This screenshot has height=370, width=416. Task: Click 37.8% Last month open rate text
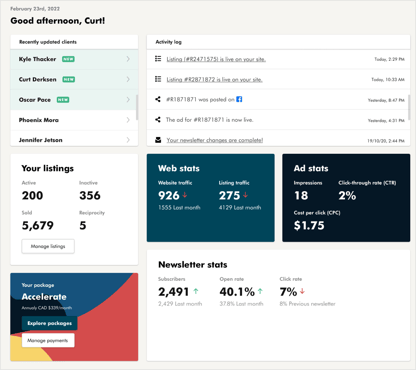pos(241,304)
